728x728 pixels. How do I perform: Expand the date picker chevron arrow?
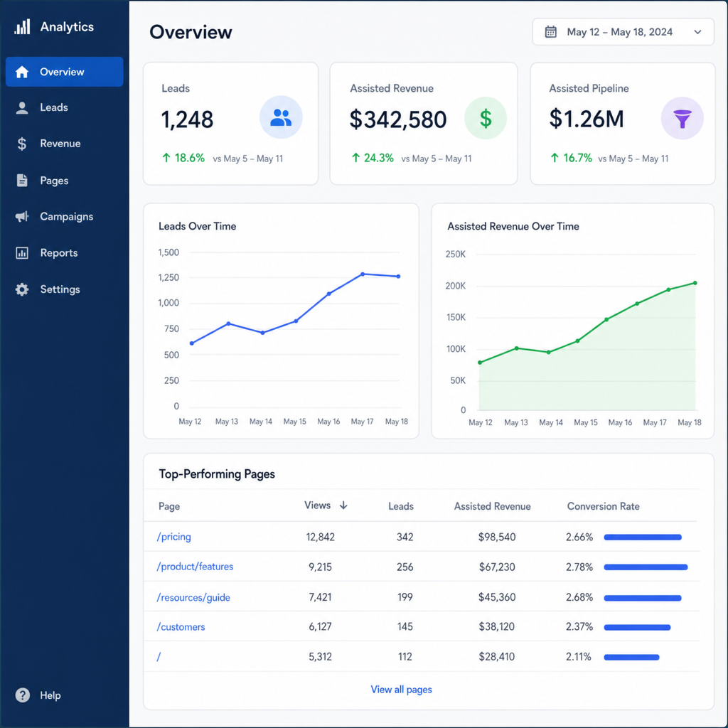click(697, 32)
